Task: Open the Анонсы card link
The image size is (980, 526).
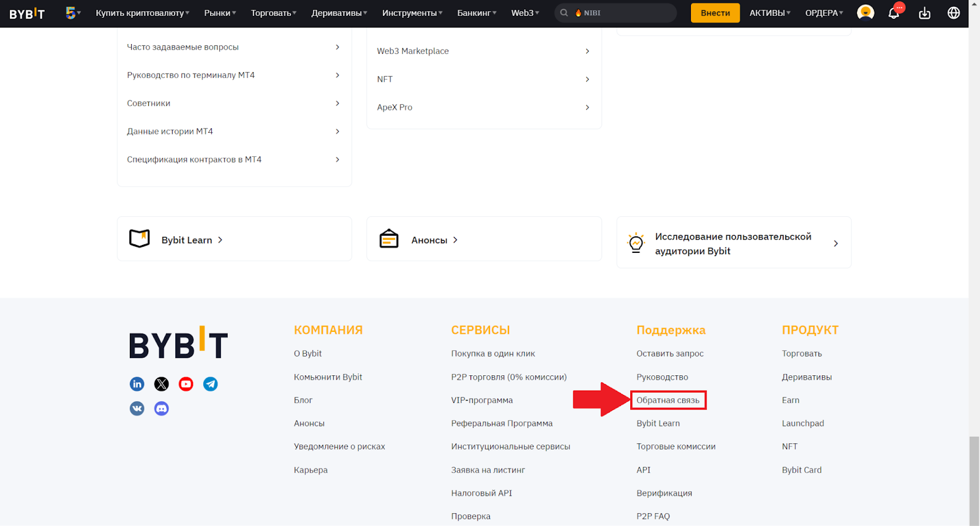Action: [484, 239]
